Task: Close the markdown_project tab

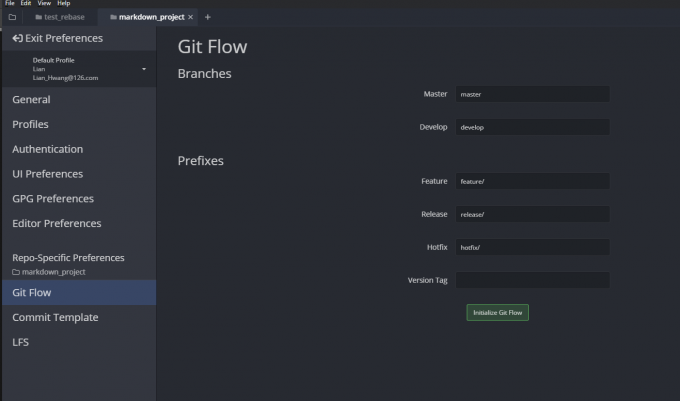Action: (x=191, y=17)
